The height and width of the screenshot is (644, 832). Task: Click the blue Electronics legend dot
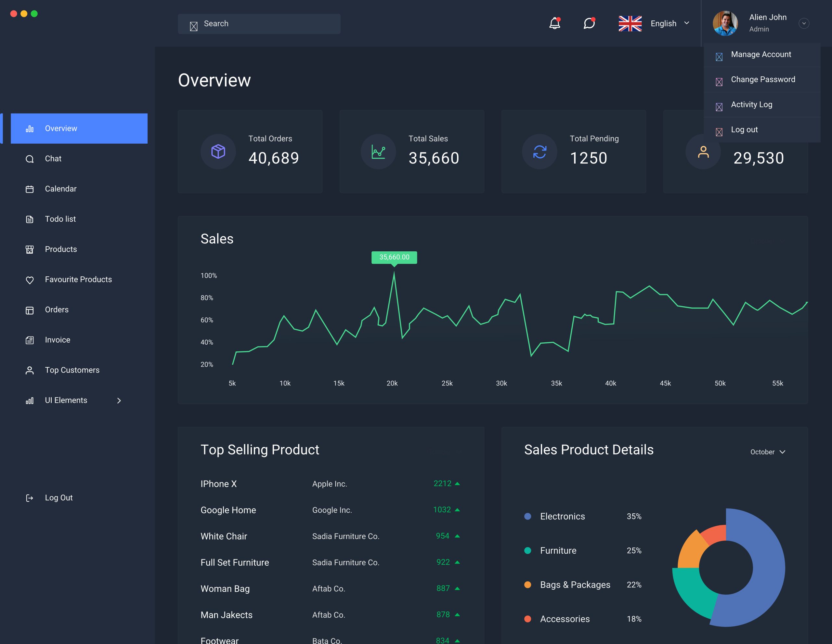point(527,516)
